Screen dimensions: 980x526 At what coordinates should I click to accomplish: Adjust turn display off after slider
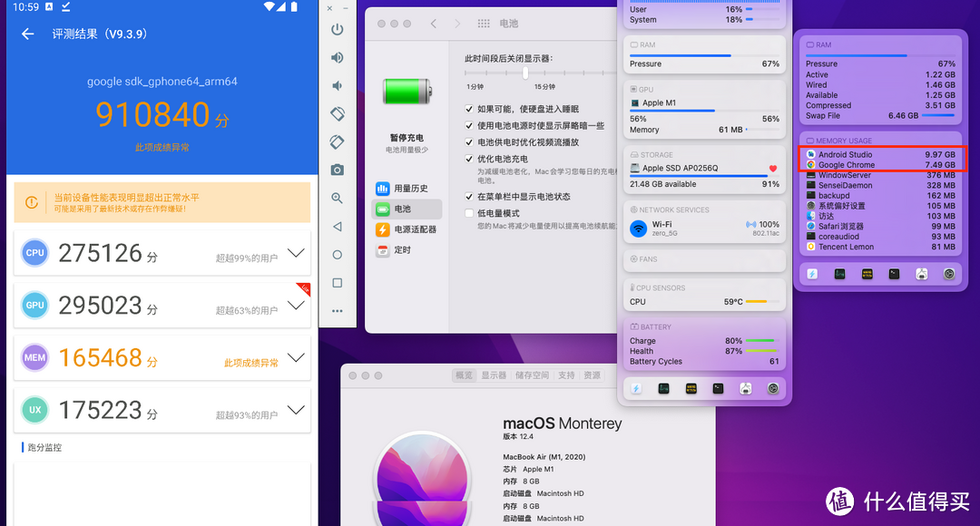click(x=525, y=73)
